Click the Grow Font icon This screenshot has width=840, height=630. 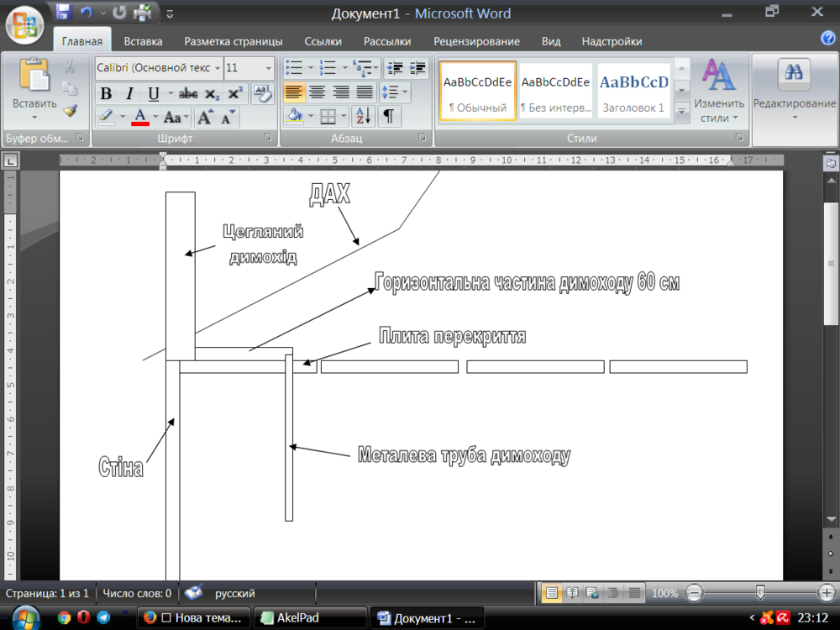coord(204,117)
